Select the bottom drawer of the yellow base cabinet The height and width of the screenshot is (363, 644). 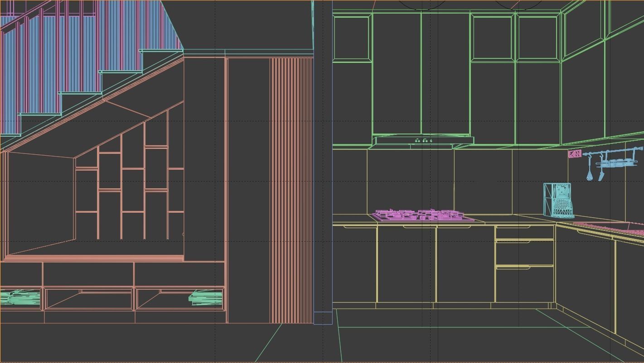524,285
